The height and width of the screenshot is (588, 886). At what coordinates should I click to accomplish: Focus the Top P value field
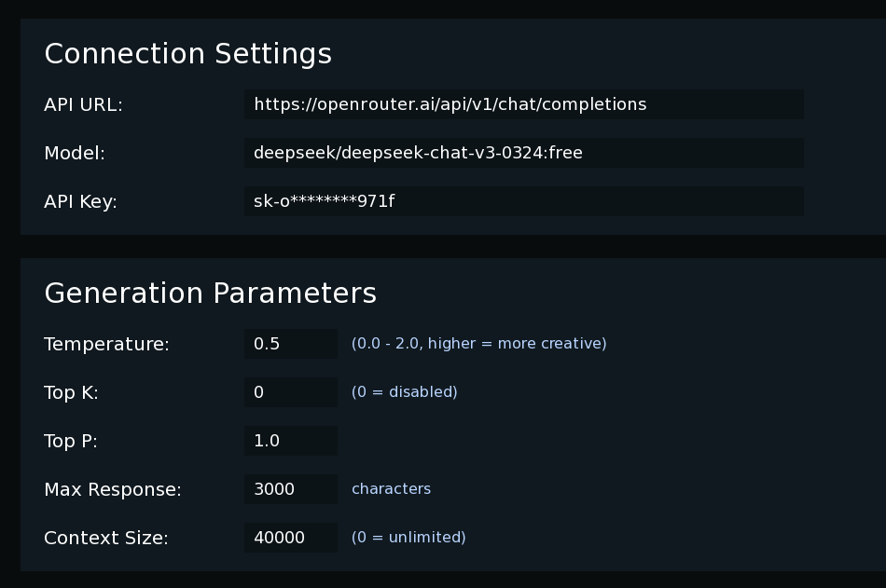(x=290, y=441)
